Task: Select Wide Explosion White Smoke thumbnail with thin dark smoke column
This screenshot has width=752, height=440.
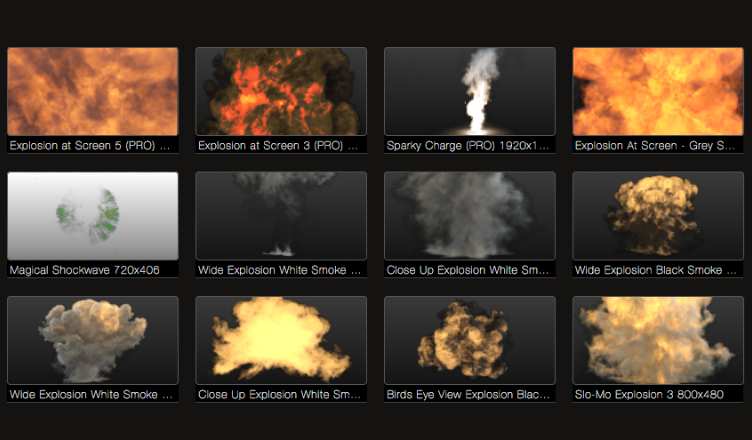Action: point(281,216)
